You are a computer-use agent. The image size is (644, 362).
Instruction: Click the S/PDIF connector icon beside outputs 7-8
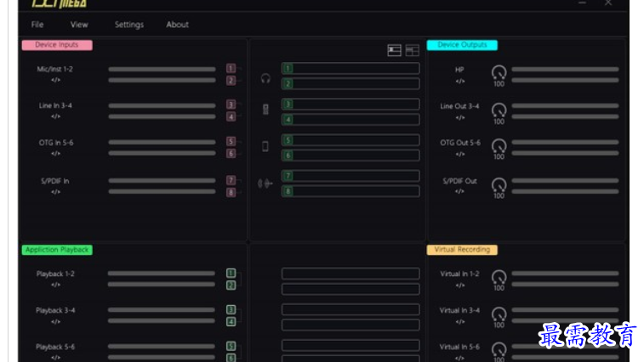coord(265,184)
